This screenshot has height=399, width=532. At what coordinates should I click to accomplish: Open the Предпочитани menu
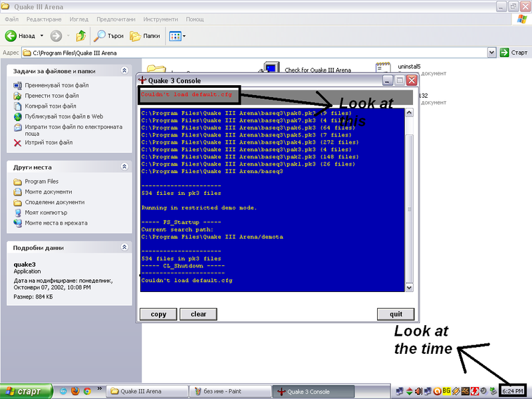116,19
